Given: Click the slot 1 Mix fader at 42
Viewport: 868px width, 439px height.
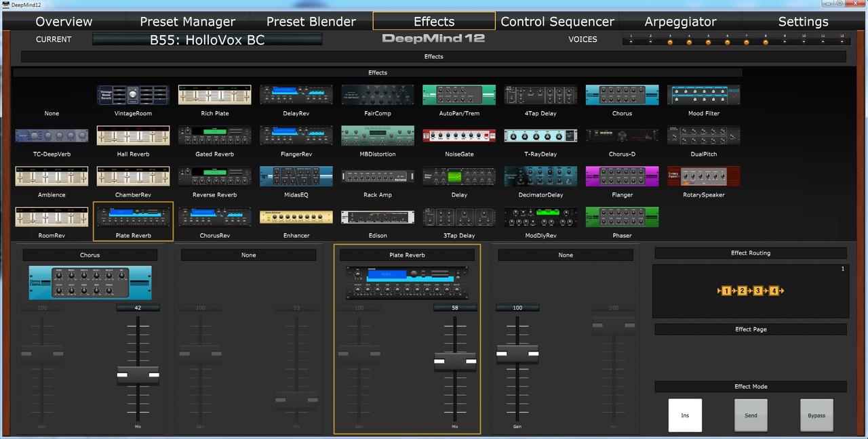Looking at the screenshot, I should (x=138, y=375).
